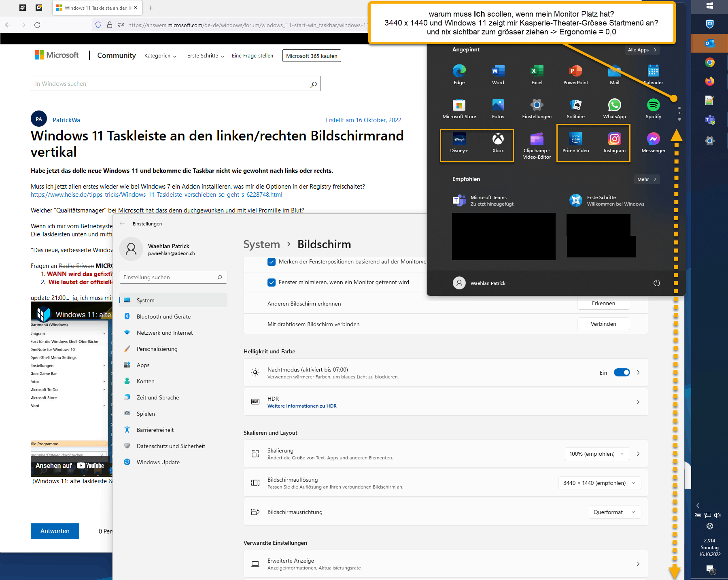Launch Xbox app from Start

pyautogui.click(x=498, y=143)
